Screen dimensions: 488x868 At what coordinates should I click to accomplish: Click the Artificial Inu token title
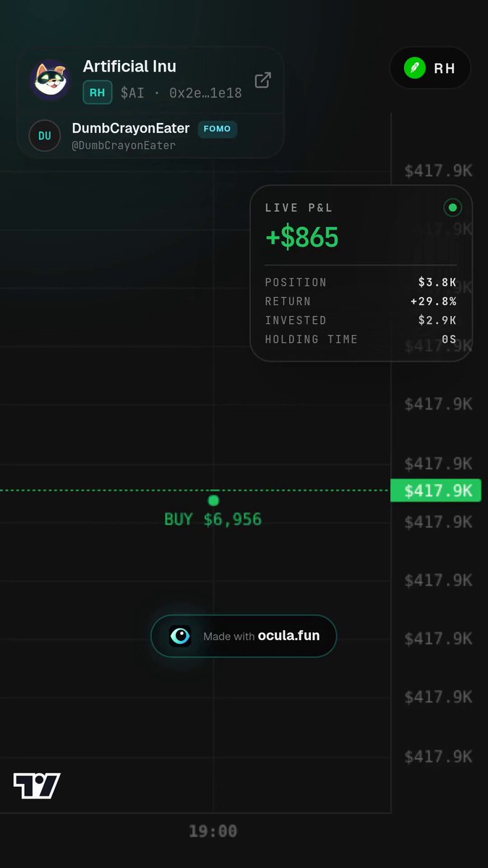[129, 66]
